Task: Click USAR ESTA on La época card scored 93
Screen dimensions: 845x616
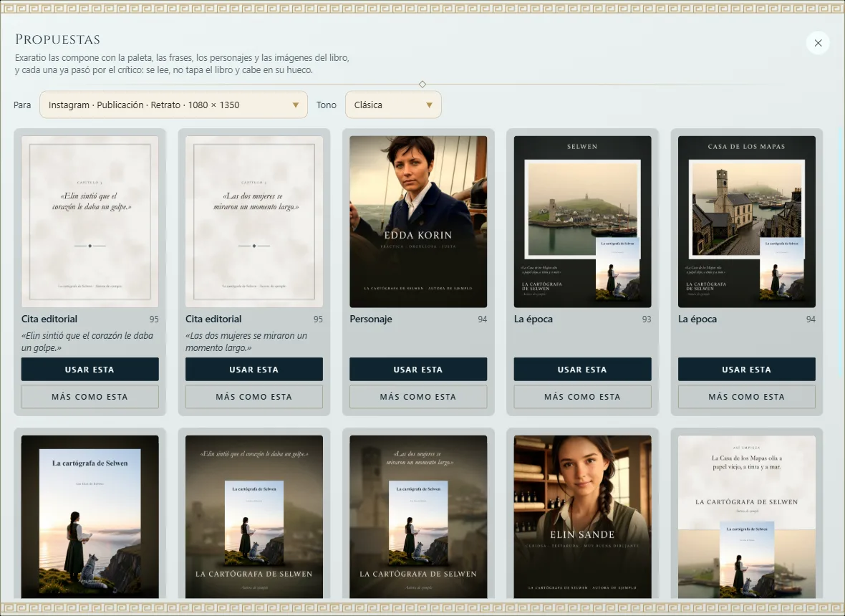Action: click(x=583, y=369)
